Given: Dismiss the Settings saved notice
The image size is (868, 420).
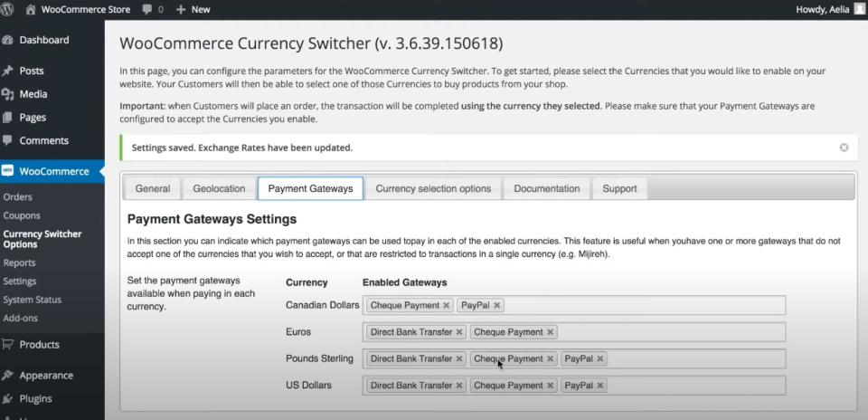Looking at the screenshot, I should coord(844,148).
